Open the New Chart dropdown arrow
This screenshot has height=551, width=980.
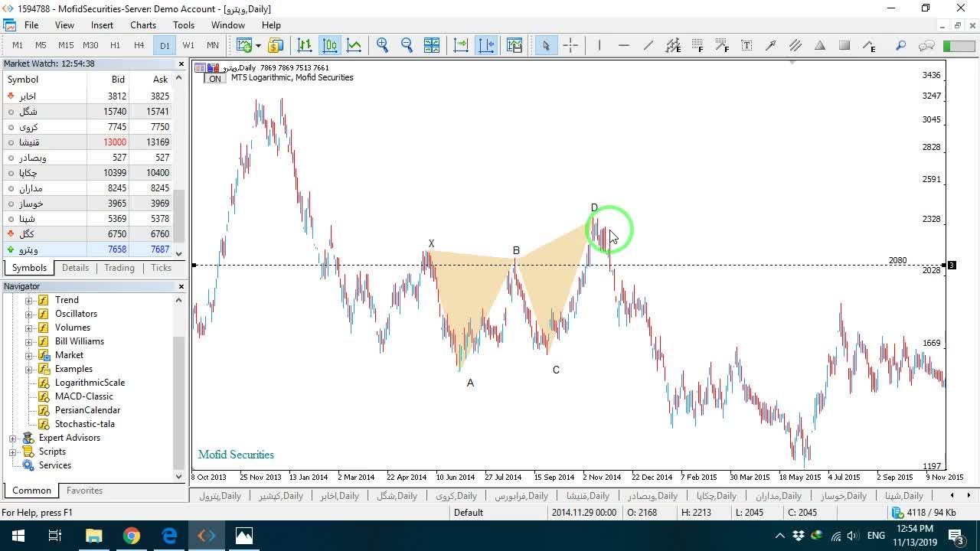tap(258, 45)
